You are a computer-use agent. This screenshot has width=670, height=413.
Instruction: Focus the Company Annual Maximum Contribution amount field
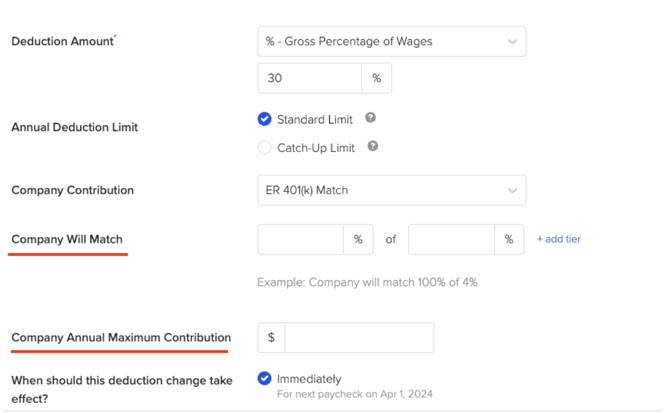(x=359, y=337)
